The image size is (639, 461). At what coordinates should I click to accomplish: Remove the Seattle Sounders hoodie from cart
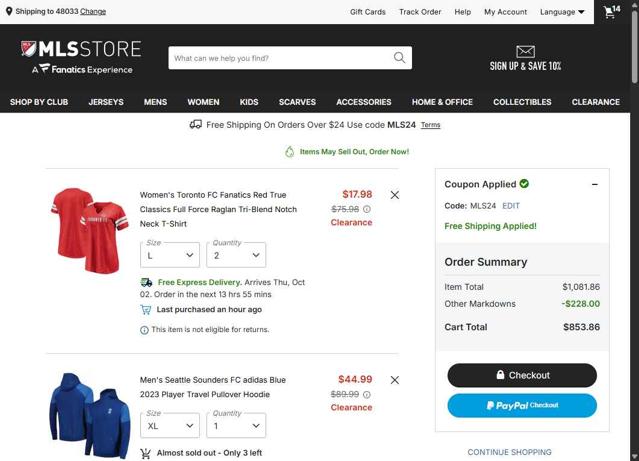394,380
